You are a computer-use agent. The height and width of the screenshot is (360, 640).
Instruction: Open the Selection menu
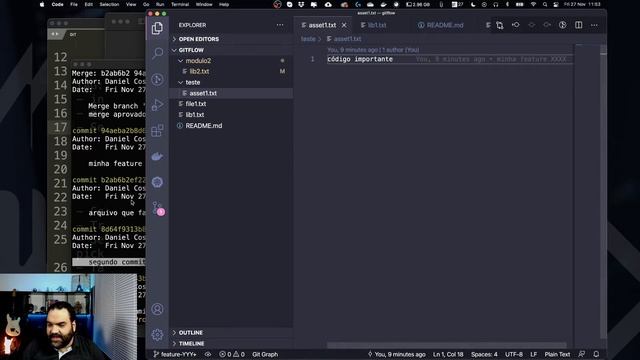coord(109,4)
